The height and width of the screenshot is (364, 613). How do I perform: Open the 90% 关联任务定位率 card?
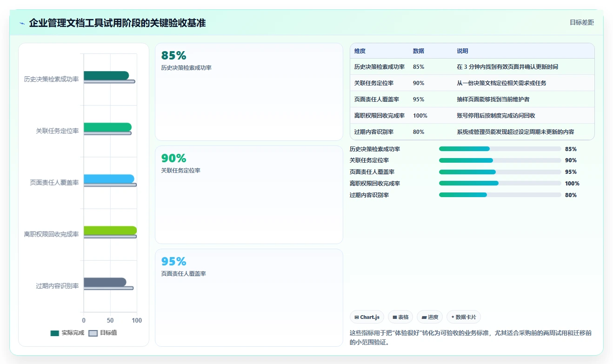(249, 195)
